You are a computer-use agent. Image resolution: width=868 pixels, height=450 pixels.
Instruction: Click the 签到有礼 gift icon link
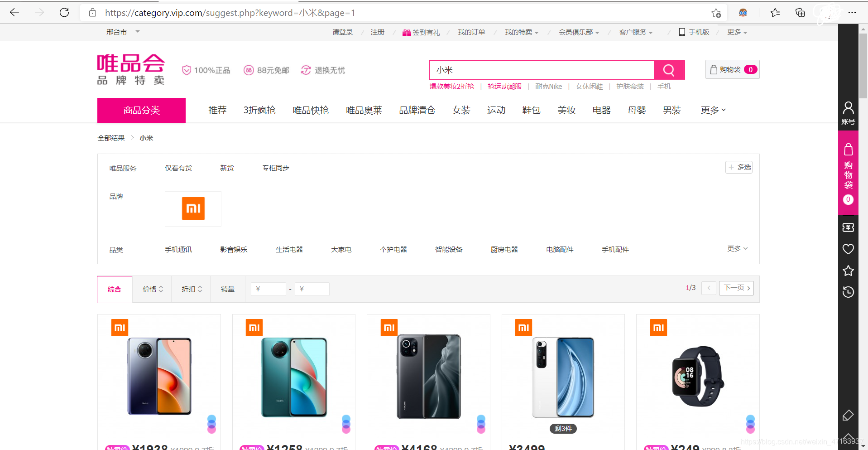(x=421, y=33)
